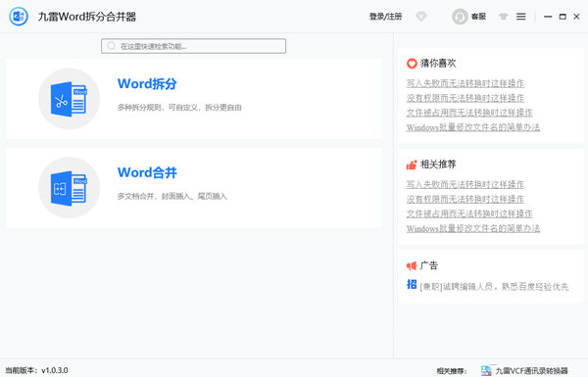Open 写入失败而无法转换时这样操作 link under 猜你喜欢
Viewport: 588px width, 377px height.
click(x=465, y=83)
